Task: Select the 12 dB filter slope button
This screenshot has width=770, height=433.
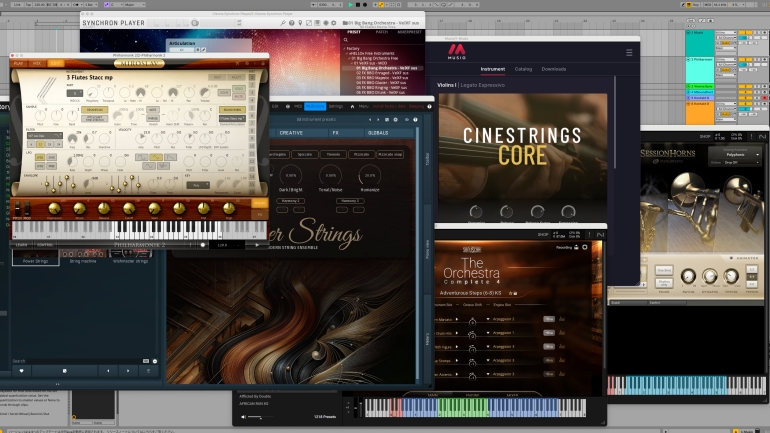Action: click(x=40, y=144)
